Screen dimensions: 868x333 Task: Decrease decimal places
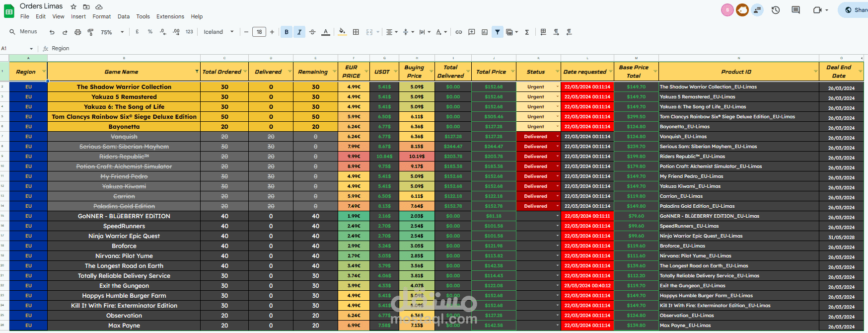click(x=163, y=32)
